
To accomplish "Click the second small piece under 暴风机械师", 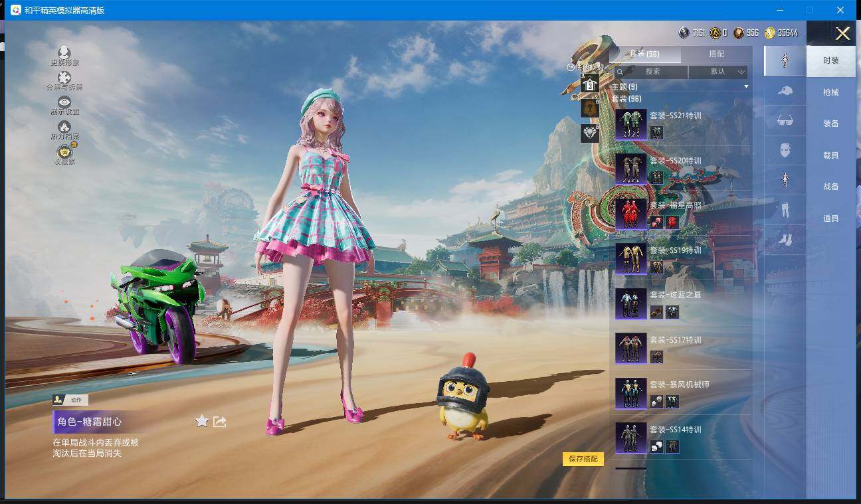I will point(672,402).
